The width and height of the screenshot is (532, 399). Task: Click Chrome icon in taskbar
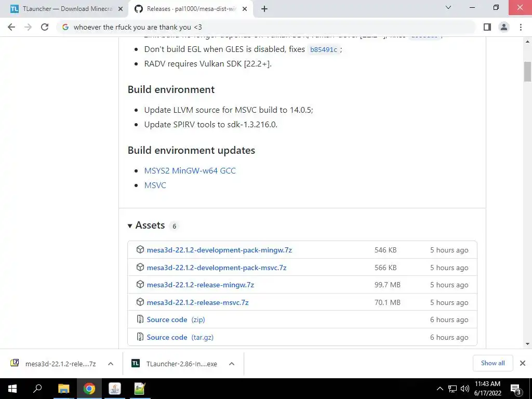point(89,389)
